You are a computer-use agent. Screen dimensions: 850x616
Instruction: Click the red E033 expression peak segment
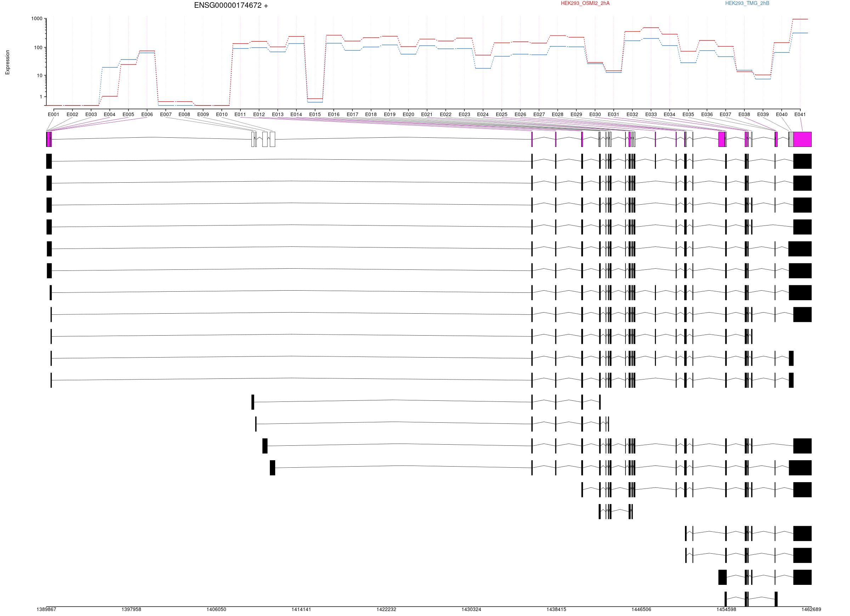click(651, 28)
